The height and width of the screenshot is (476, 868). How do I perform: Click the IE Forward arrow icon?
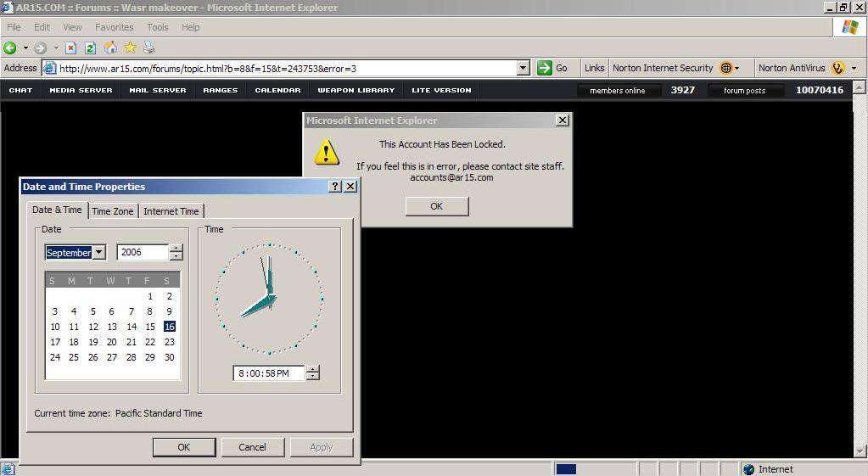(40, 48)
